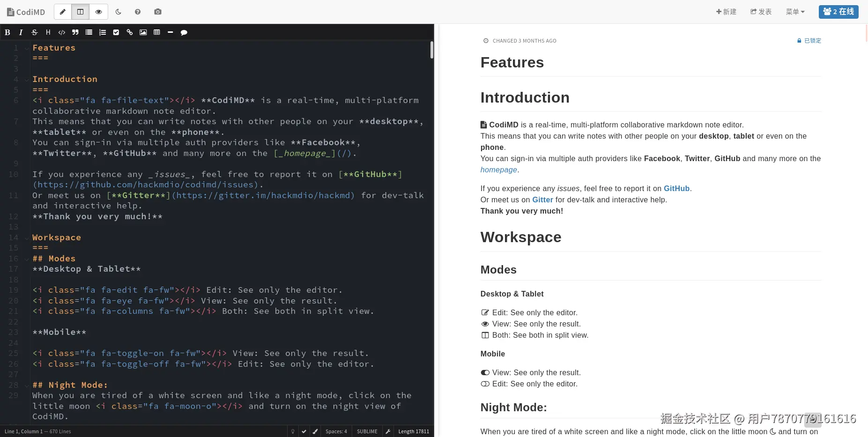
Task: Open the Gitter link in preview
Action: pos(542,200)
